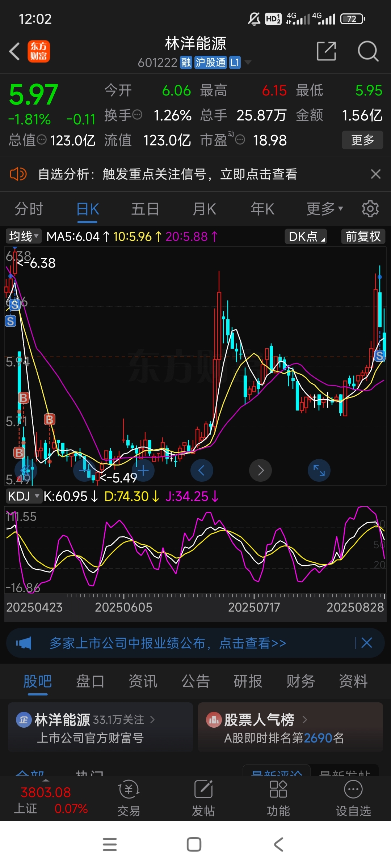Tap the 市盈 info icon
Image resolution: width=391 pixels, height=868 pixels.
tap(240, 139)
